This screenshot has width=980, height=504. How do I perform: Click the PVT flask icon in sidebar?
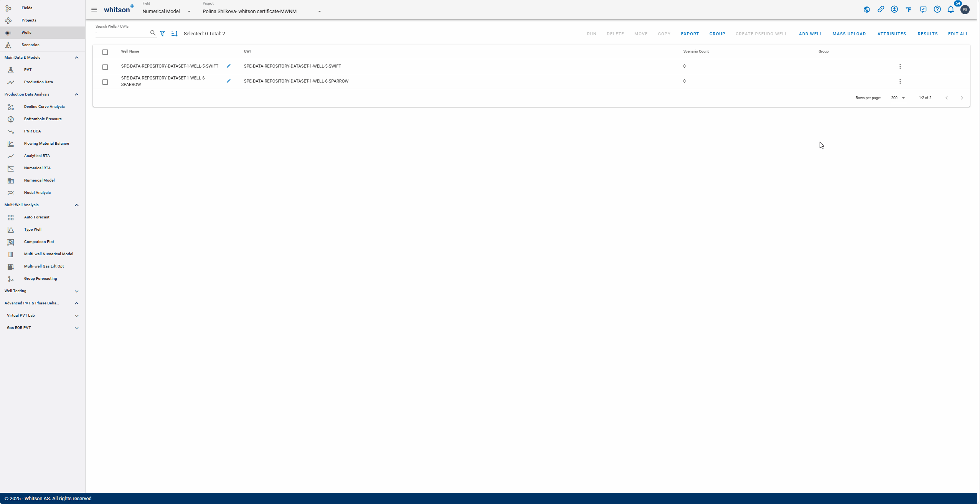pos(11,70)
